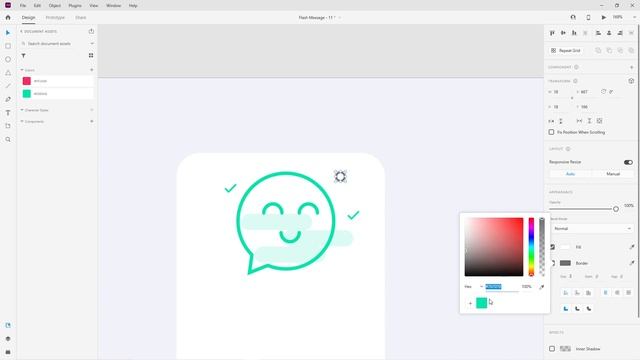This screenshot has width=640, height=360.
Task: Open the Object menu
Action: (55, 6)
